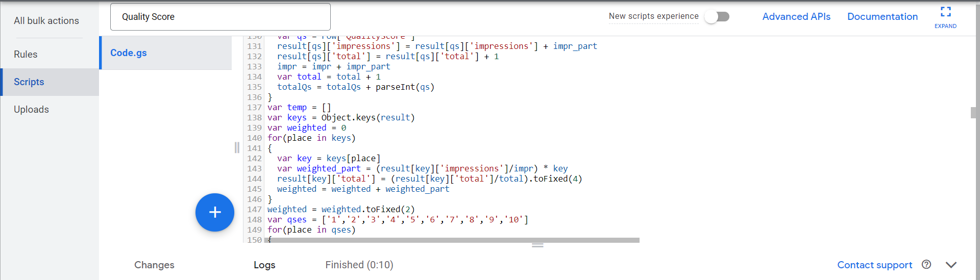Click the Finished (0:10) status text
Image resolution: width=980 pixels, height=280 pixels.
[359, 265]
